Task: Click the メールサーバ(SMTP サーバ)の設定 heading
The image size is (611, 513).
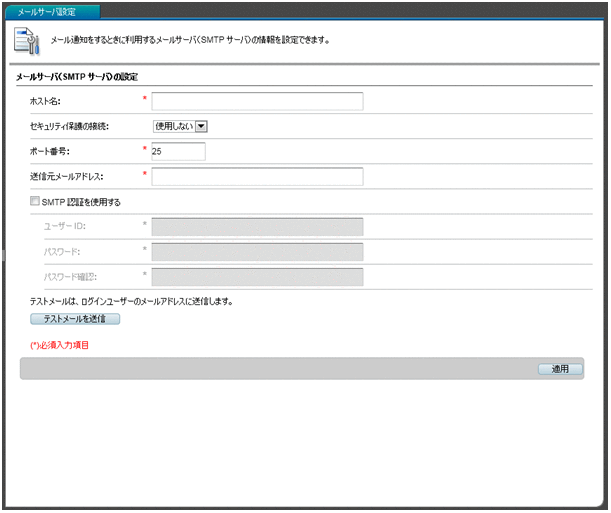Action: click(x=77, y=77)
